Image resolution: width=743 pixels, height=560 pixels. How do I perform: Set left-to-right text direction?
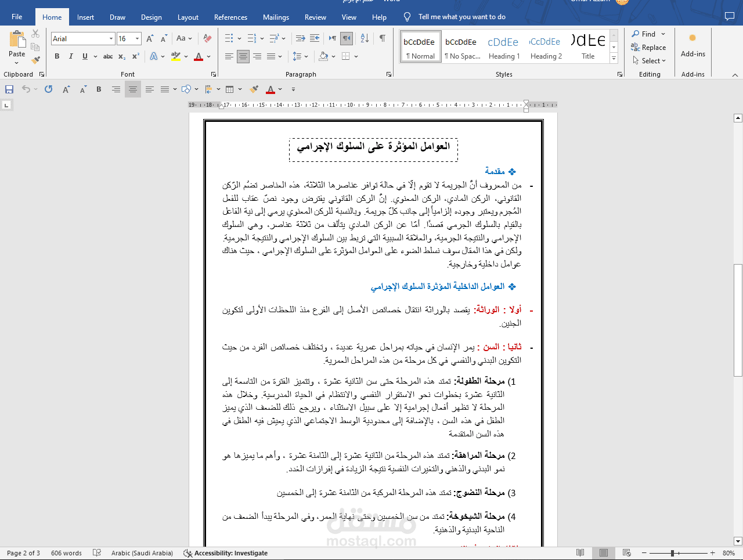(x=332, y=38)
